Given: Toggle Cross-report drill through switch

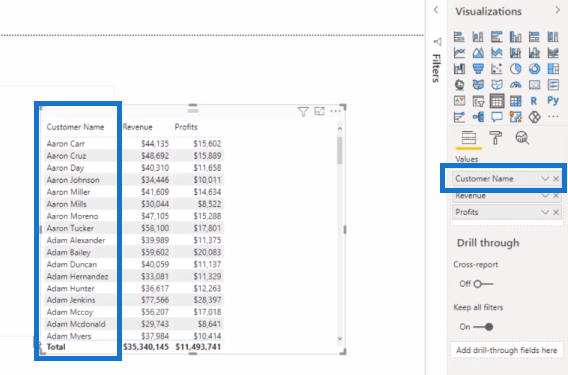Looking at the screenshot, I should [483, 284].
